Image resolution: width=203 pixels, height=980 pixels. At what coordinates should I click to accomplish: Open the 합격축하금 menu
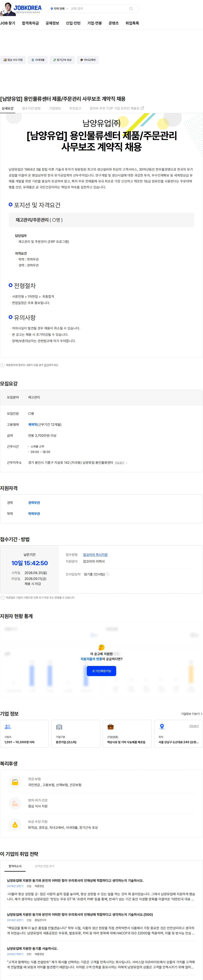coord(30,23)
